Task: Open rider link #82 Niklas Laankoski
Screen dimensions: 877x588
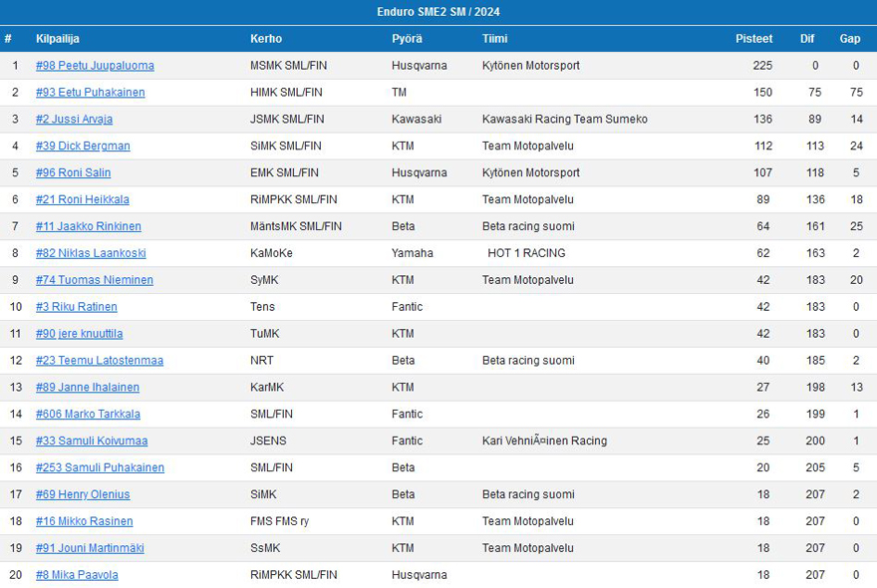Action: [91, 253]
